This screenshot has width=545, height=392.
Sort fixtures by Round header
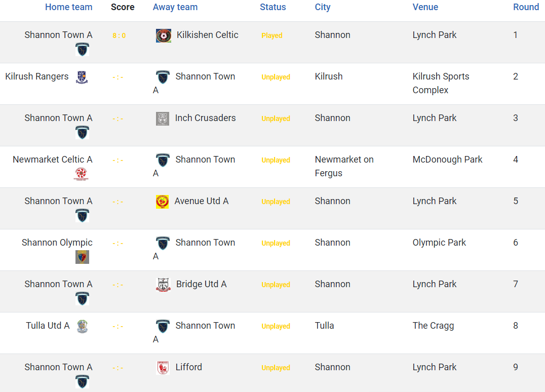coord(526,7)
